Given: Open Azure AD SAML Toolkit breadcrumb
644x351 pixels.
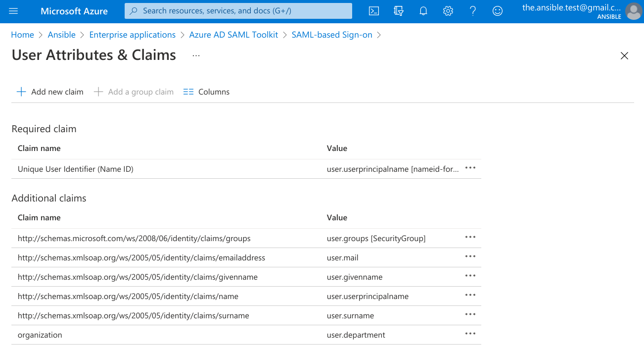Looking at the screenshot, I should coord(233,35).
